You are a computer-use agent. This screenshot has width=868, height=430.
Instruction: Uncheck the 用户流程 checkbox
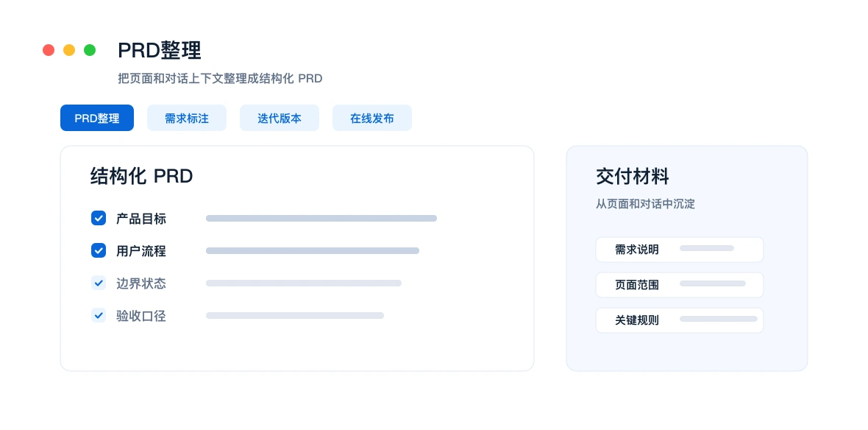[x=99, y=250]
